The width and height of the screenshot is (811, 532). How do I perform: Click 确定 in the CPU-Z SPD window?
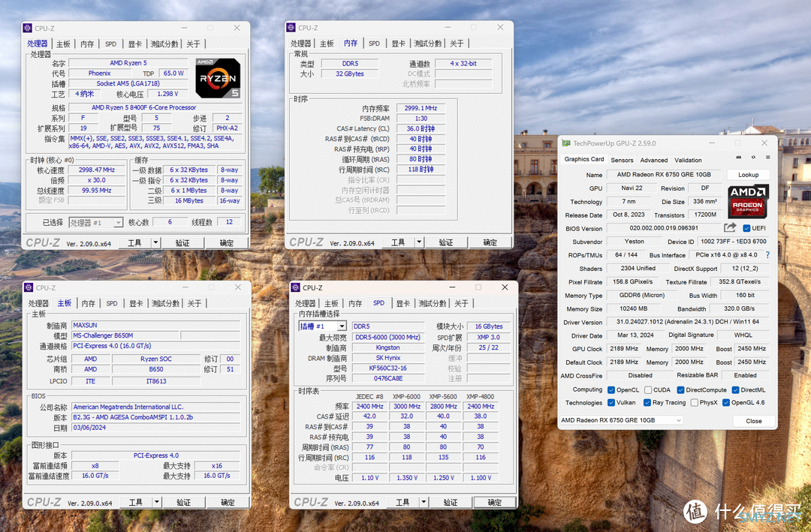[x=494, y=502]
